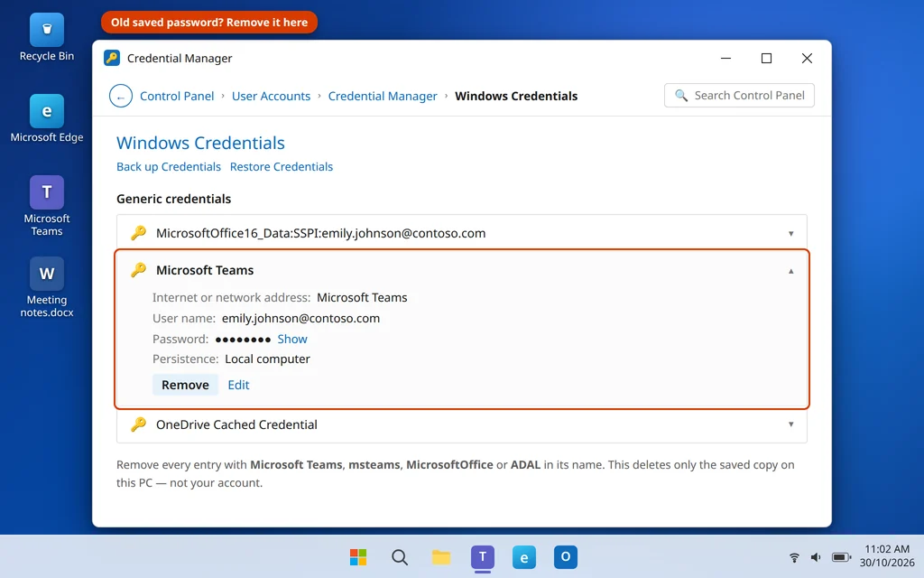Show the saved Teams password
This screenshot has height=578, width=924.
pos(292,340)
